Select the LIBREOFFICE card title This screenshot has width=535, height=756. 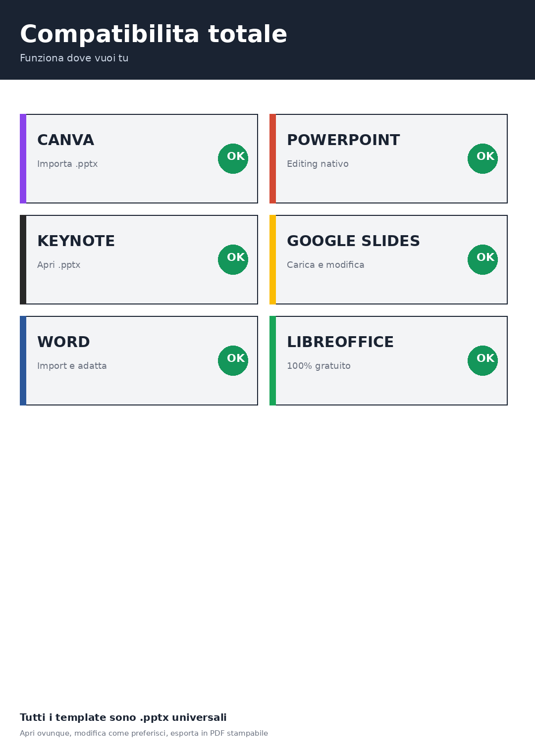point(340,343)
